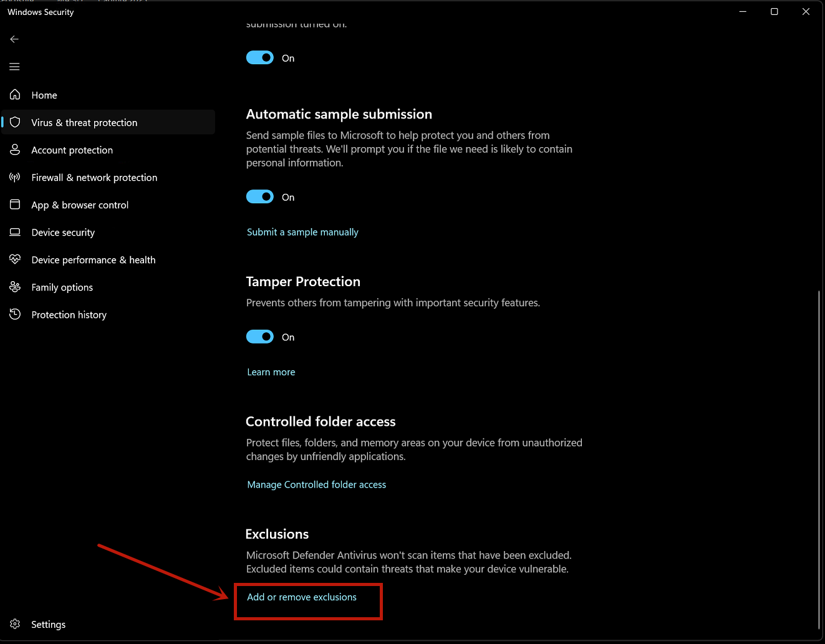
Task: Click the Device security laptop icon
Action: point(15,232)
